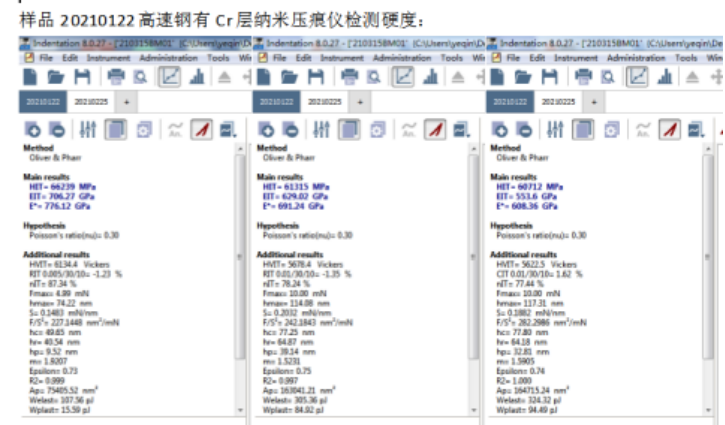Click the histogram chart icon in the right window
The width and height of the screenshot is (725, 425).
pyautogui.click(x=662, y=76)
